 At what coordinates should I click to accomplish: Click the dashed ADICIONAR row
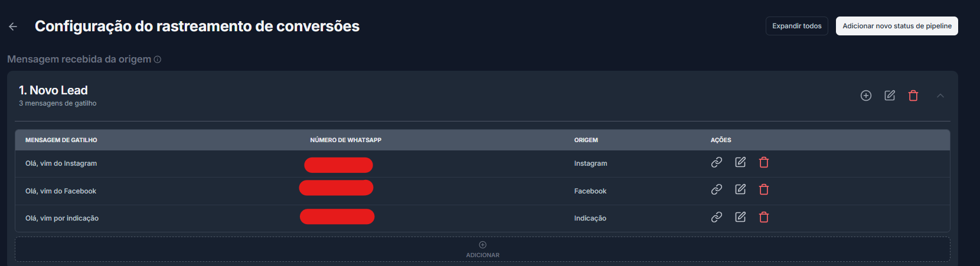[482, 249]
